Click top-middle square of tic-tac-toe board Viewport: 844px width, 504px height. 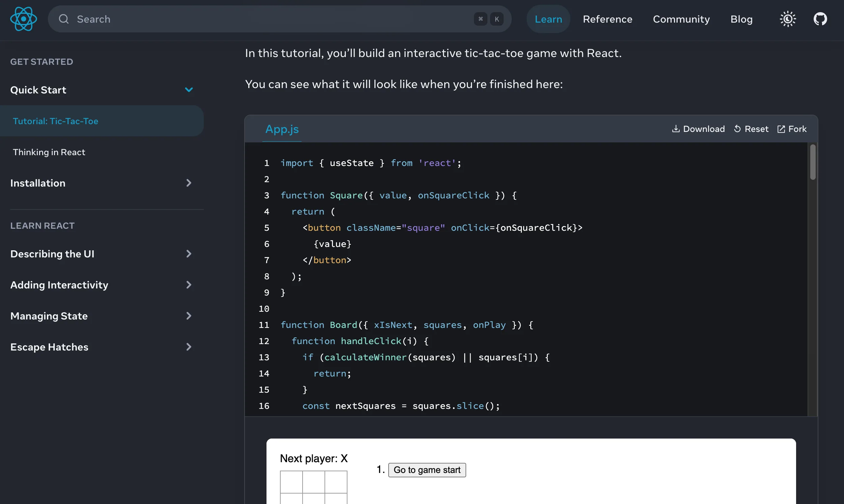point(313,482)
